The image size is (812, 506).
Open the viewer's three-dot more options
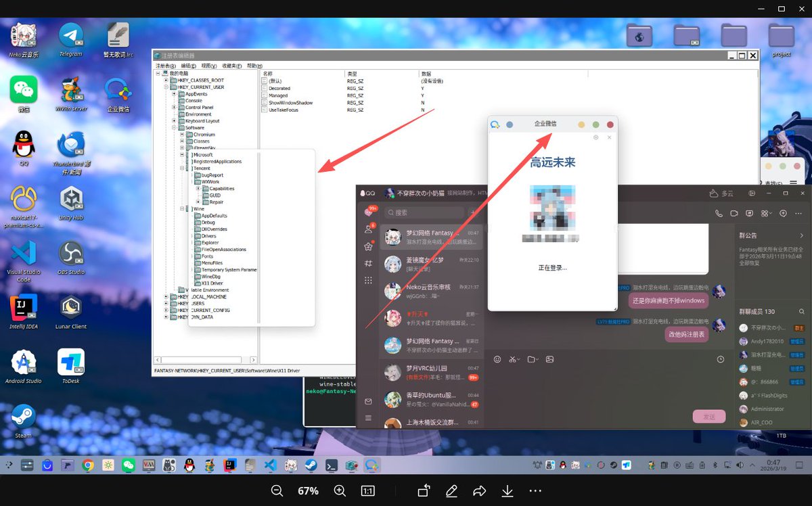(535, 491)
